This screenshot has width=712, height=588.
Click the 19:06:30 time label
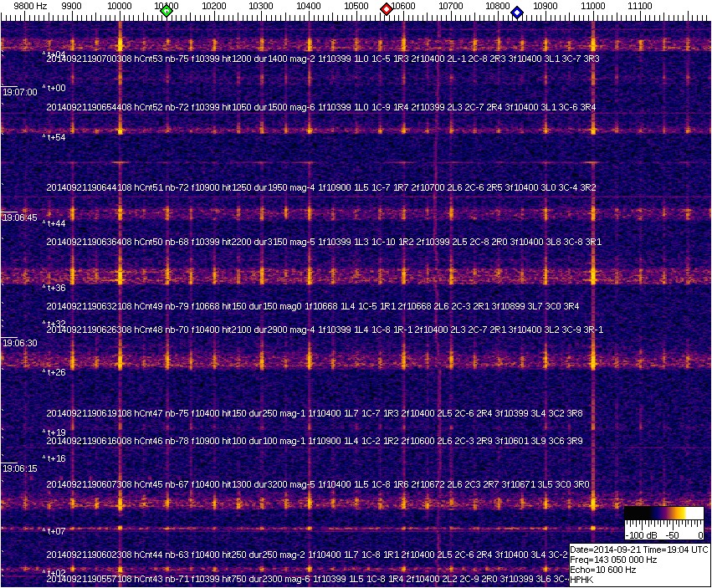(x=20, y=344)
